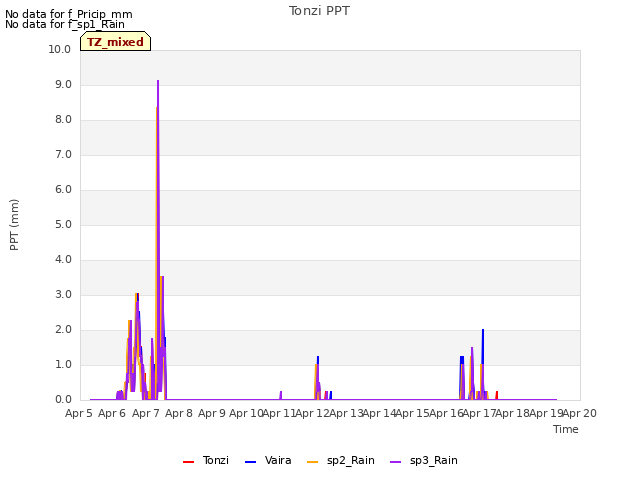Image resolution: width=640 pixels, height=480 pixels.
Task: Click the 2.0 y-axis tick label
Action: [x=63, y=330]
